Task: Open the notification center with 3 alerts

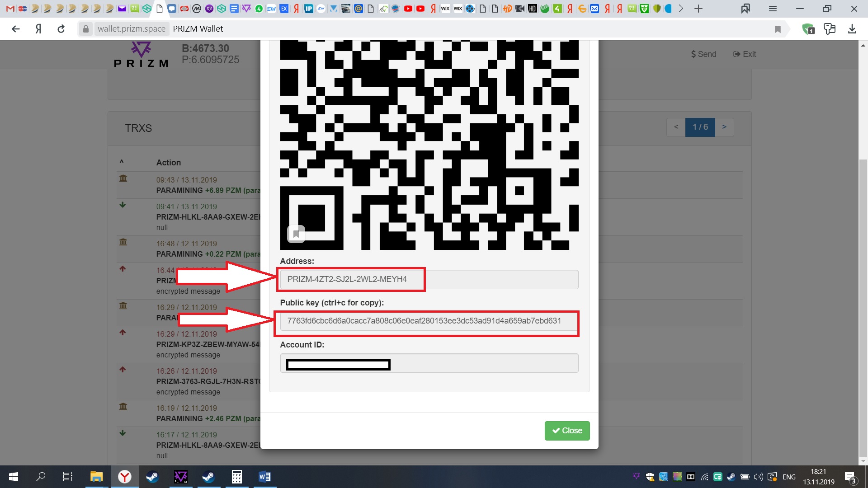Action: pyautogui.click(x=850, y=477)
